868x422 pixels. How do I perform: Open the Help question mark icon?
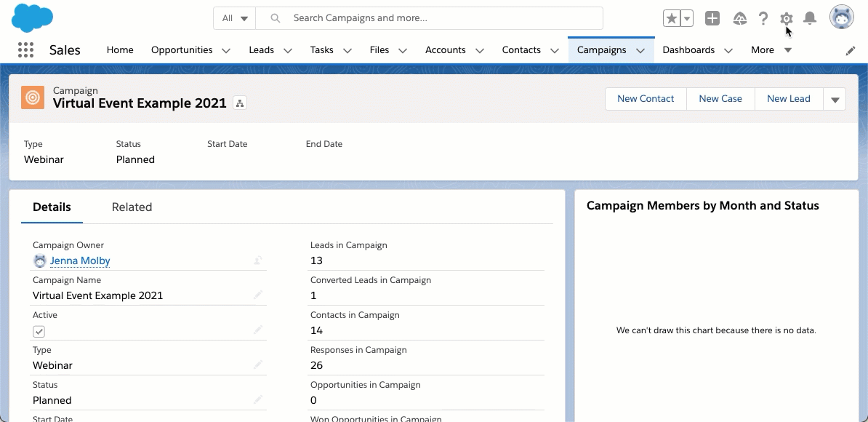[763, 19]
